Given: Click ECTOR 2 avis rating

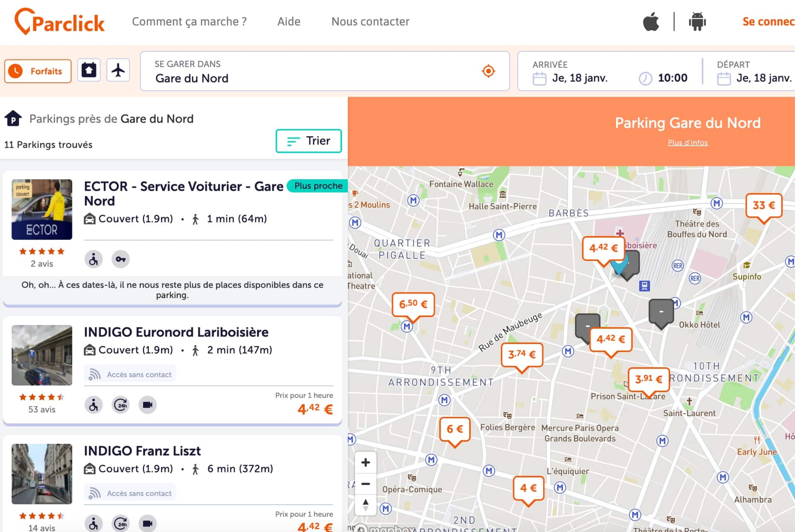Looking at the screenshot, I should pyautogui.click(x=42, y=263).
